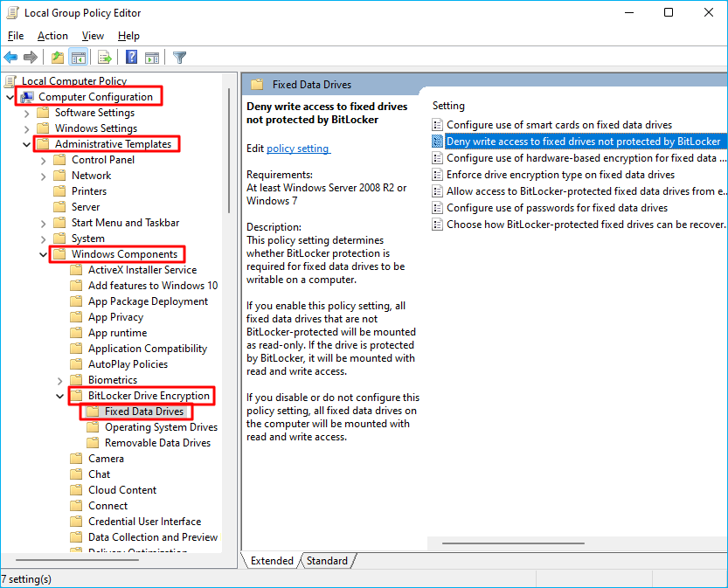Click the 'policy setting' edit link

coord(298,149)
